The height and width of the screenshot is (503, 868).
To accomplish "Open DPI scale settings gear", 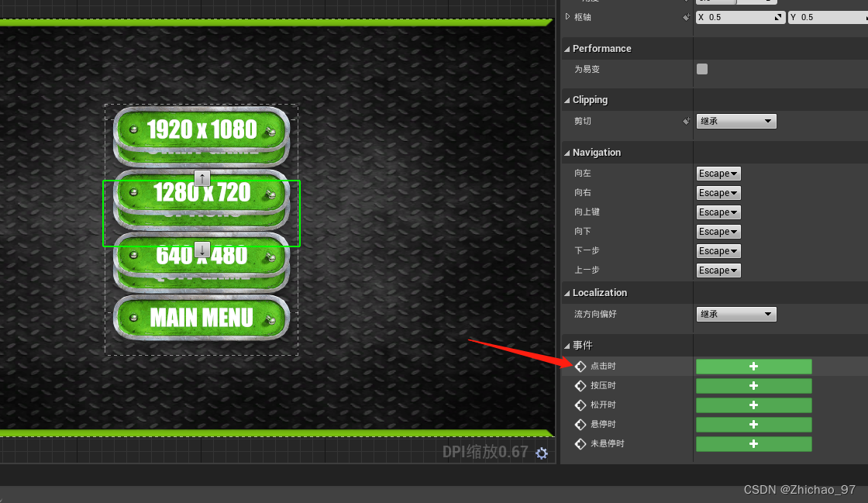I will pos(542,453).
